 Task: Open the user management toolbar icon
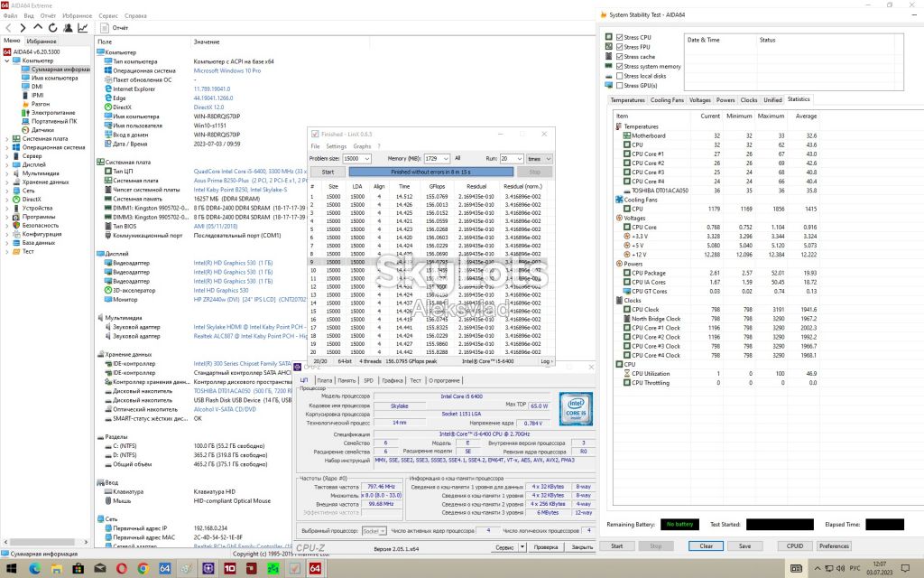point(68,28)
